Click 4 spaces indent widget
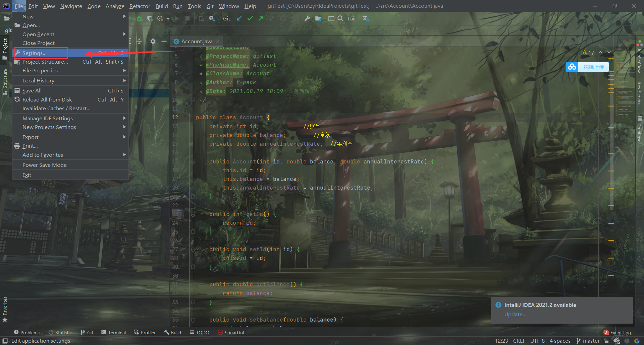This screenshot has width=644, height=345. pos(560,341)
